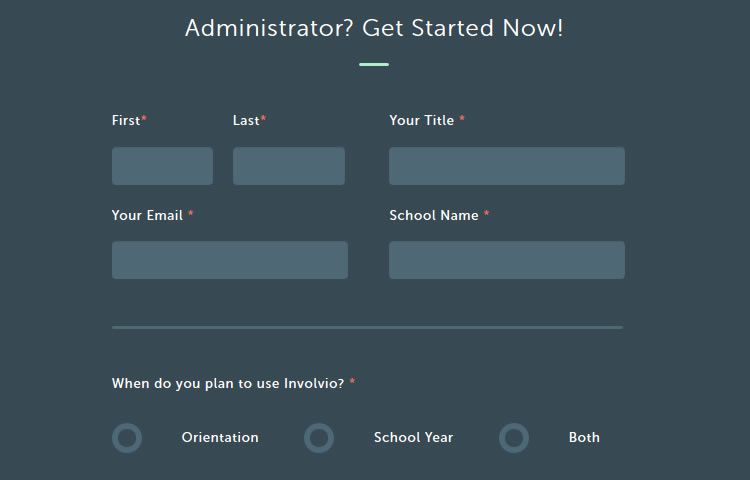Viewport: 750px width, 480px height.
Task: Click the School Name input field
Action: pos(506,260)
